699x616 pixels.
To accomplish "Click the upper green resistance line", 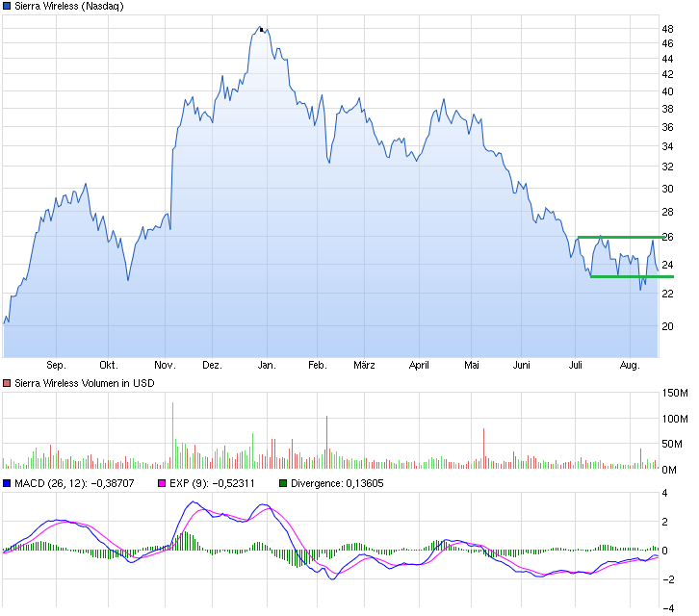I will 618,237.
